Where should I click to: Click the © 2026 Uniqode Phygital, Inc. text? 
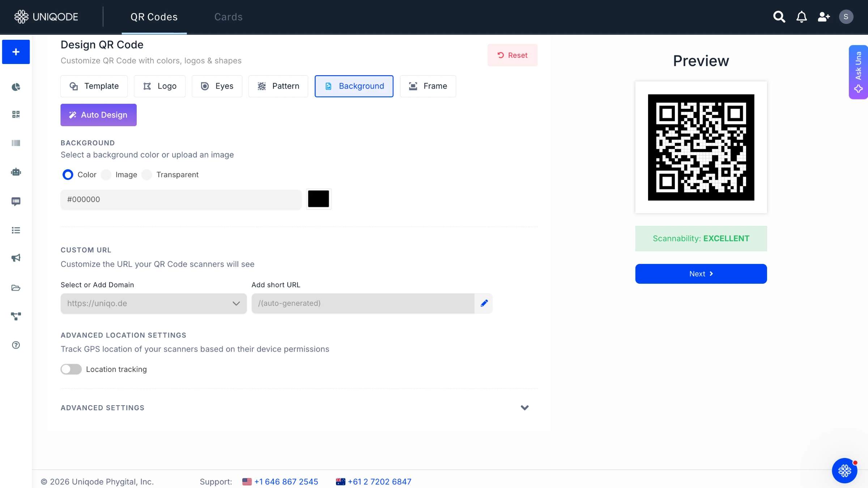click(97, 481)
